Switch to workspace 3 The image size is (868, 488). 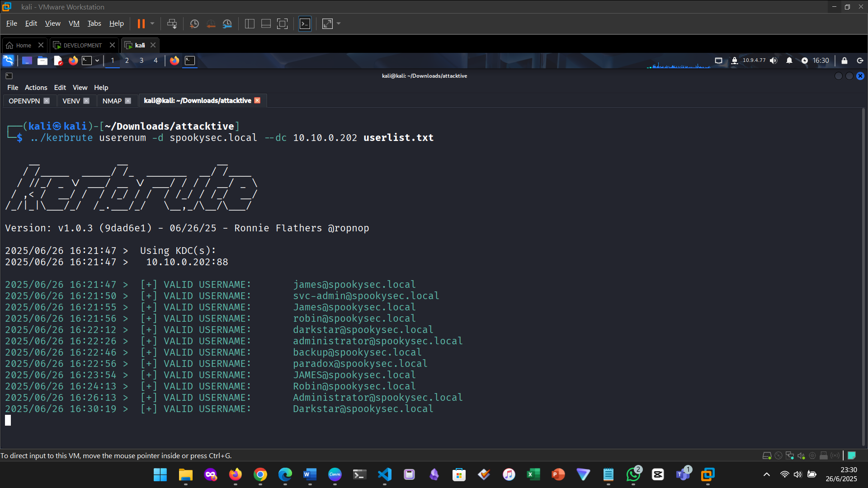(142, 61)
